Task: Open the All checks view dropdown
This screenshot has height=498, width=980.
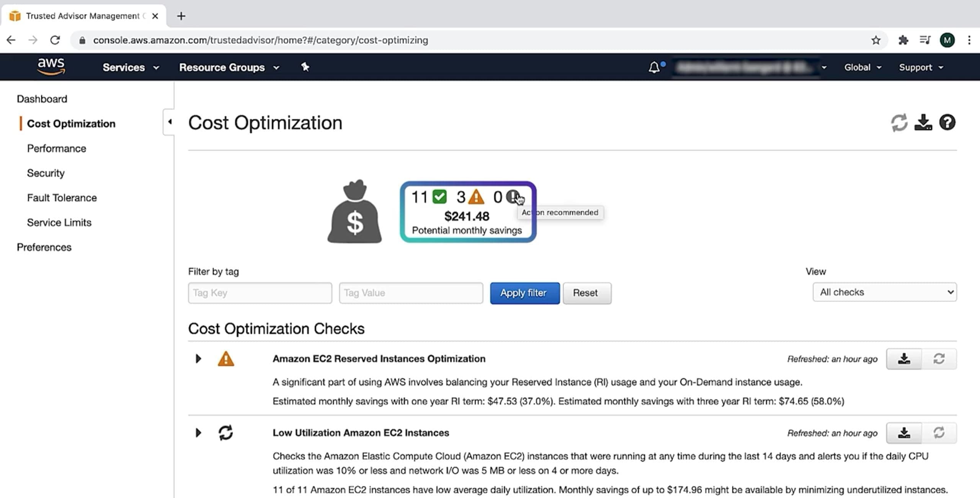Action: [x=884, y=292]
